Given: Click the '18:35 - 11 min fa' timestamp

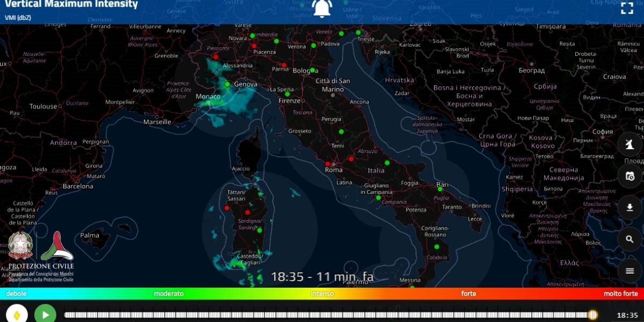Looking at the screenshot, I should pyautogui.click(x=323, y=277).
